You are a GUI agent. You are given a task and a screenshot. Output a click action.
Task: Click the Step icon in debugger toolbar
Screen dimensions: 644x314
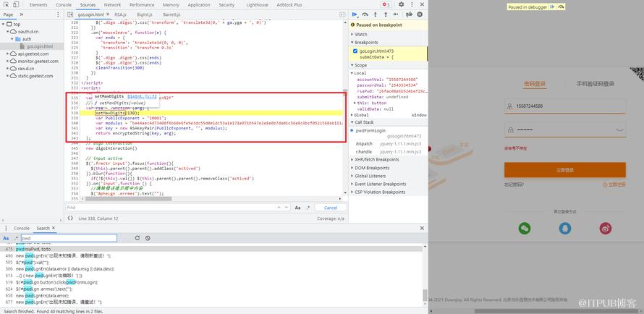pyautogui.click(x=396, y=14)
